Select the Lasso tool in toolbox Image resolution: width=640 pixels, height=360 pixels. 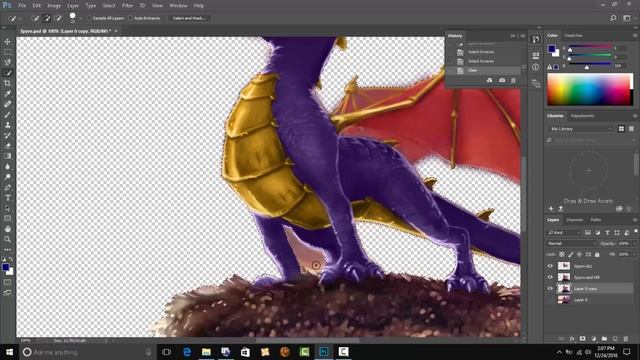pyautogui.click(x=7, y=62)
